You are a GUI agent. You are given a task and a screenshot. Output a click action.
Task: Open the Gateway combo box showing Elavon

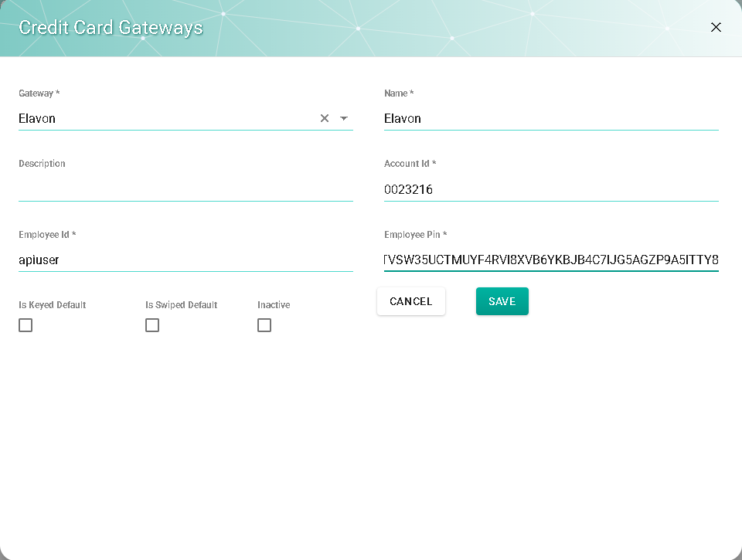click(162, 118)
